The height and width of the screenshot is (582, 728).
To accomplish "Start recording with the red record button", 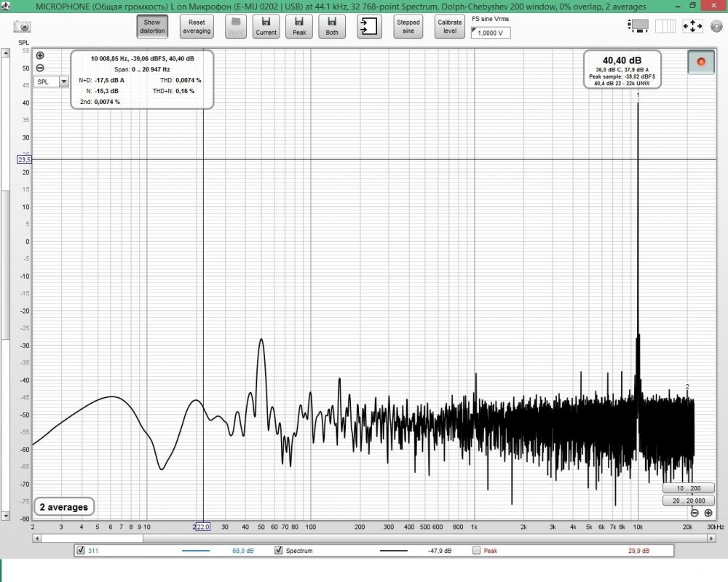I will (701, 62).
